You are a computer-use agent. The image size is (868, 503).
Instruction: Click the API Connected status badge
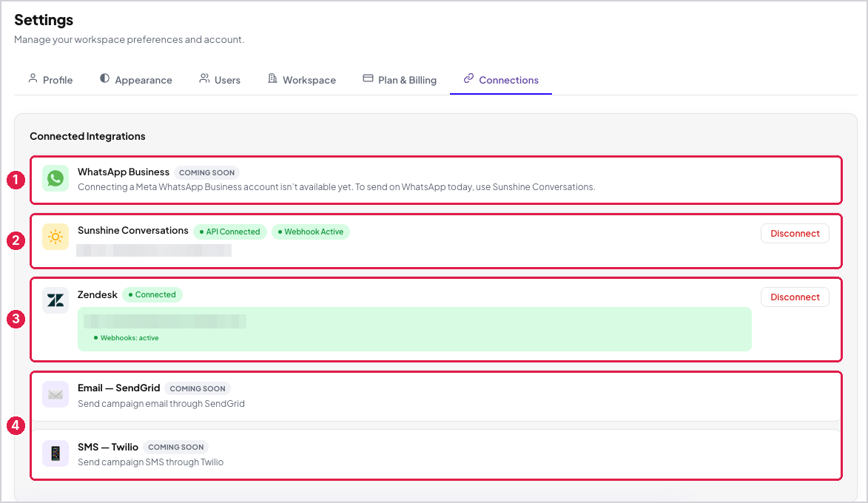click(x=230, y=232)
